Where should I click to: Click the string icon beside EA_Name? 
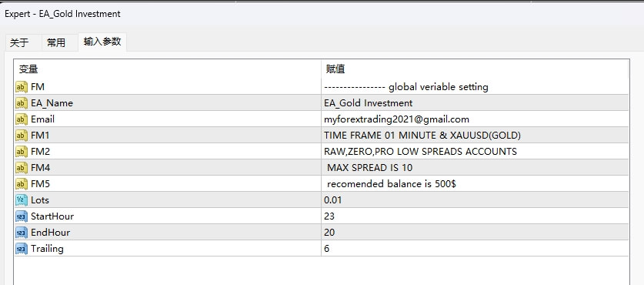[22, 102]
